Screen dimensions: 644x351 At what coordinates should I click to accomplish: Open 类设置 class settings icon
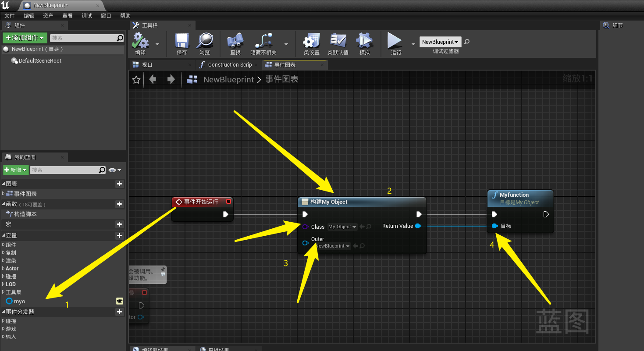click(x=312, y=41)
